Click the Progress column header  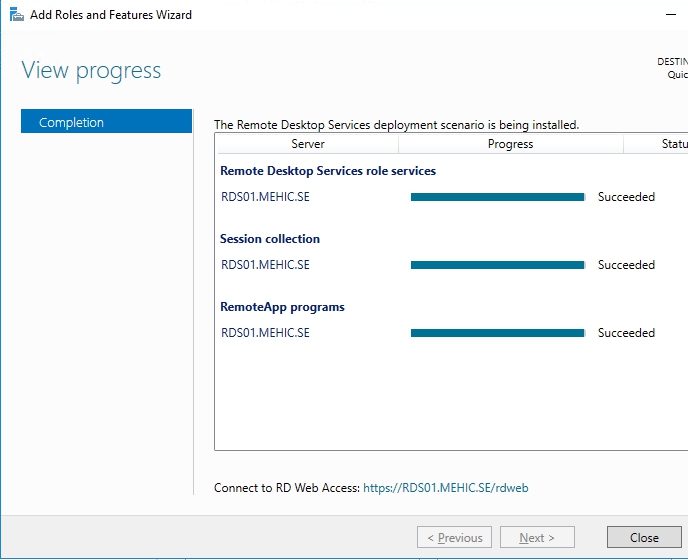click(510, 144)
